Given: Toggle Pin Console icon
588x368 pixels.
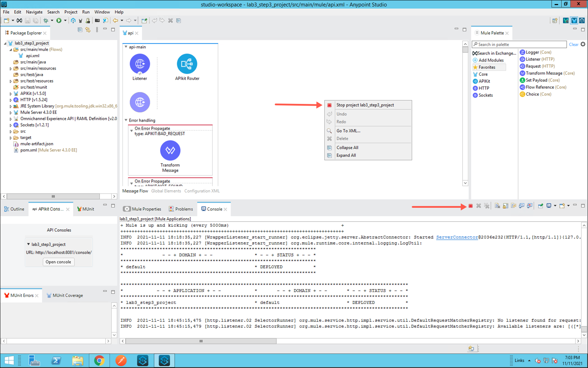Looking at the screenshot, I should [x=540, y=206].
